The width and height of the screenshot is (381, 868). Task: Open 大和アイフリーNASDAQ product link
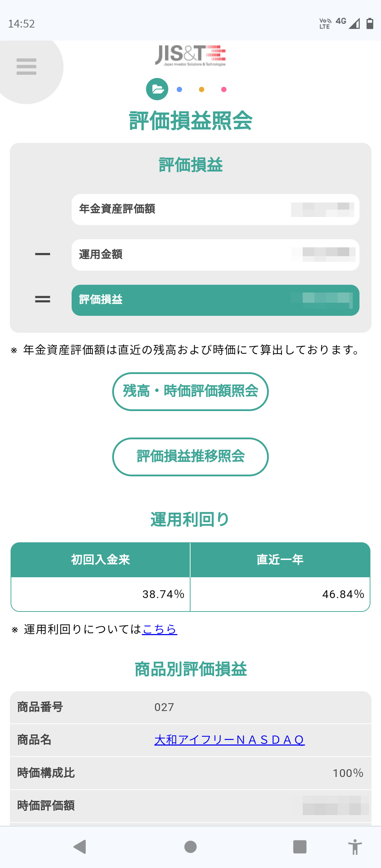pos(229,740)
